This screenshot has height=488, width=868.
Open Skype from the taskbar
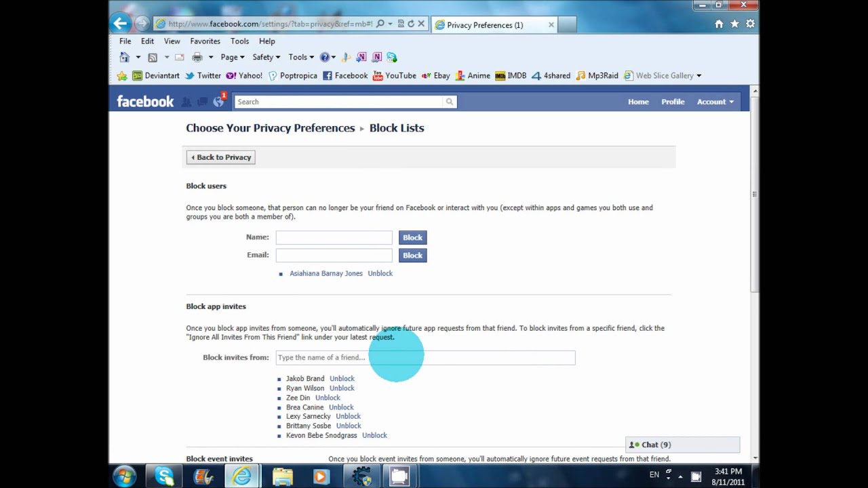[164, 476]
